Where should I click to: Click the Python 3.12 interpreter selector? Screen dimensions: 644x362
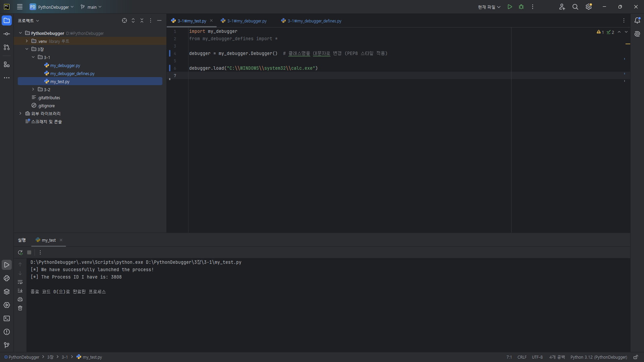coord(598,357)
